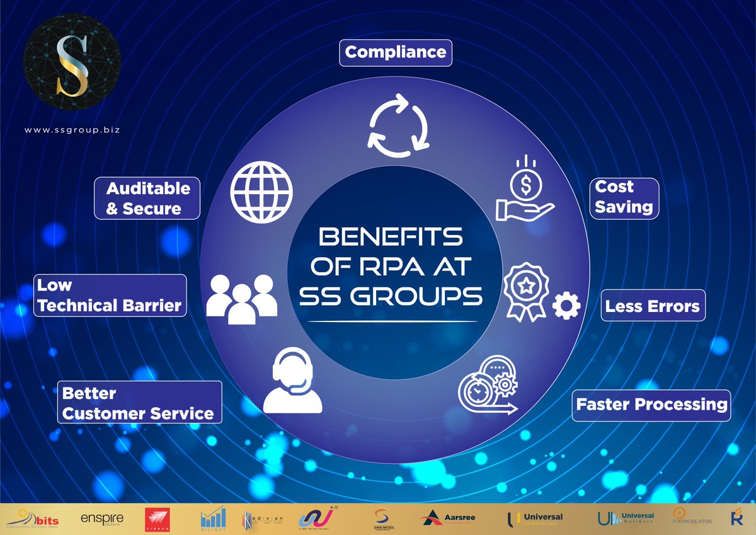Click the Universal Builders logo

click(x=625, y=519)
